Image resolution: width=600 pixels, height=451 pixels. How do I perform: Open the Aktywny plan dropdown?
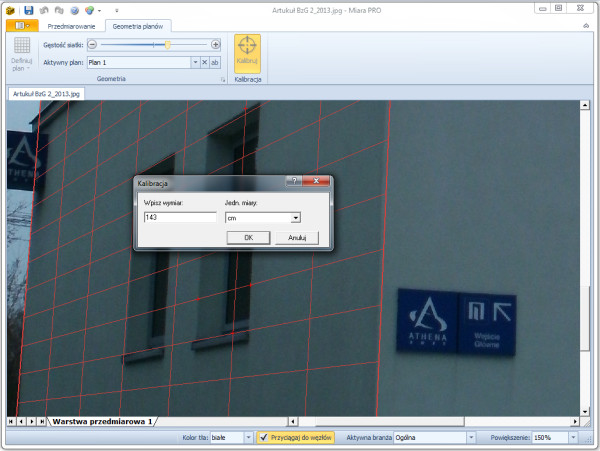194,62
